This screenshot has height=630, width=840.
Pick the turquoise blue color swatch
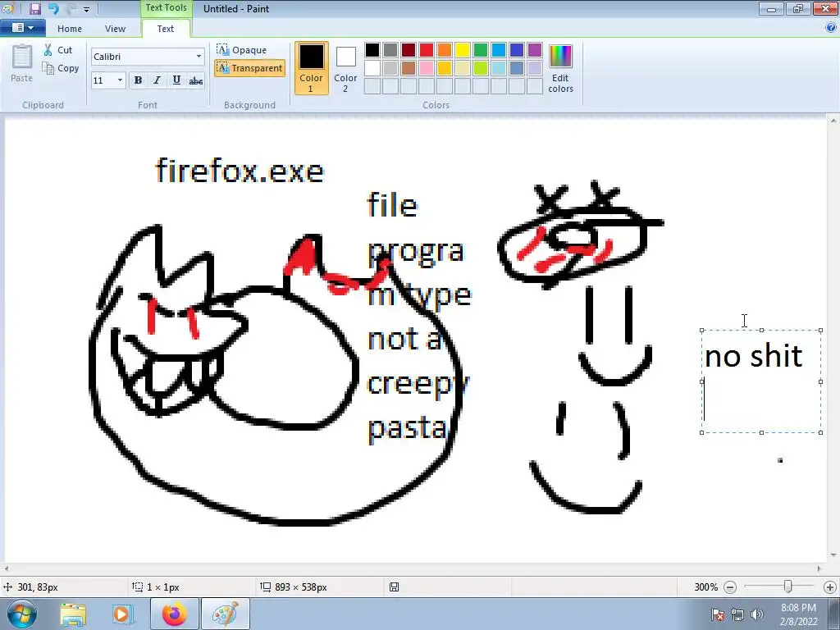coord(498,50)
